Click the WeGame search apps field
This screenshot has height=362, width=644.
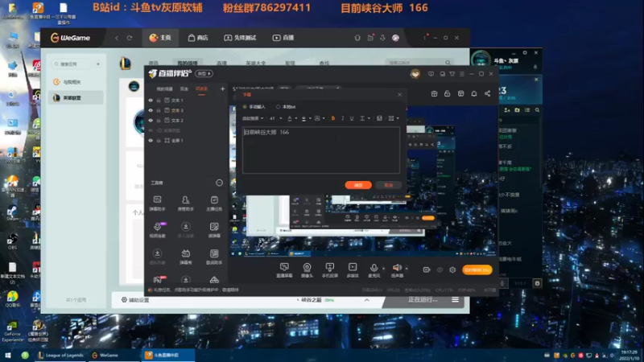(x=72, y=64)
